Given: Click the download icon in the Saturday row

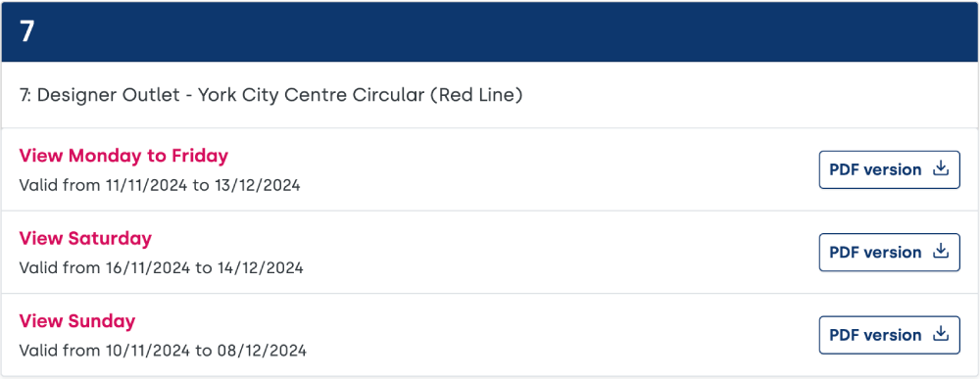Looking at the screenshot, I should pyautogui.click(x=941, y=252).
